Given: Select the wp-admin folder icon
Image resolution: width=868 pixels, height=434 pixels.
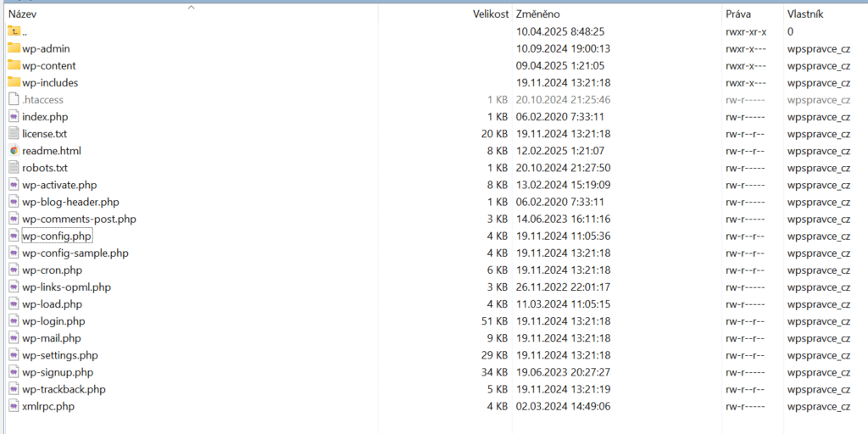Looking at the screenshot, I should (14, 48).
